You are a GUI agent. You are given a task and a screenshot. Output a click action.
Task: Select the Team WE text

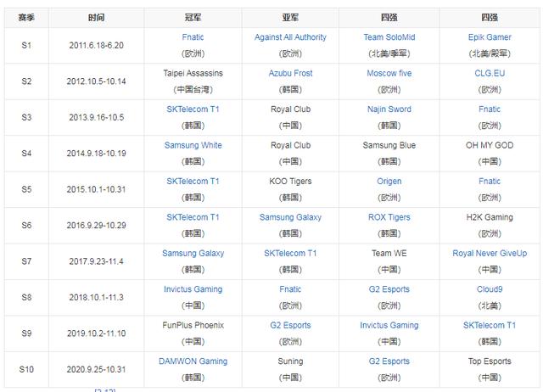tap(389, 253)
